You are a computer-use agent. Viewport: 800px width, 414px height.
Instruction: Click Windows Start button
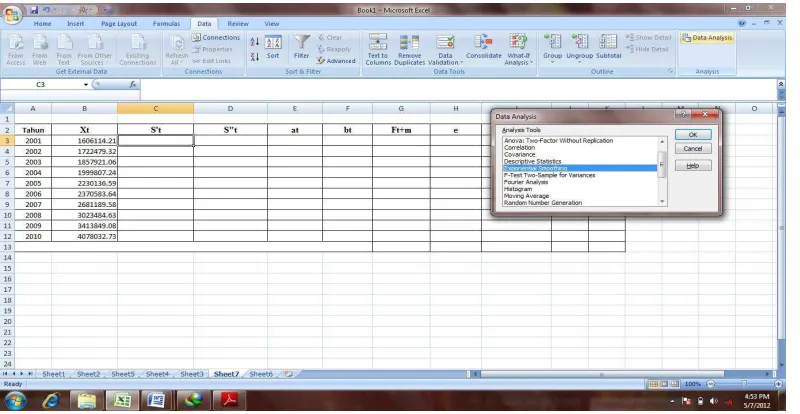pos(15,401)
